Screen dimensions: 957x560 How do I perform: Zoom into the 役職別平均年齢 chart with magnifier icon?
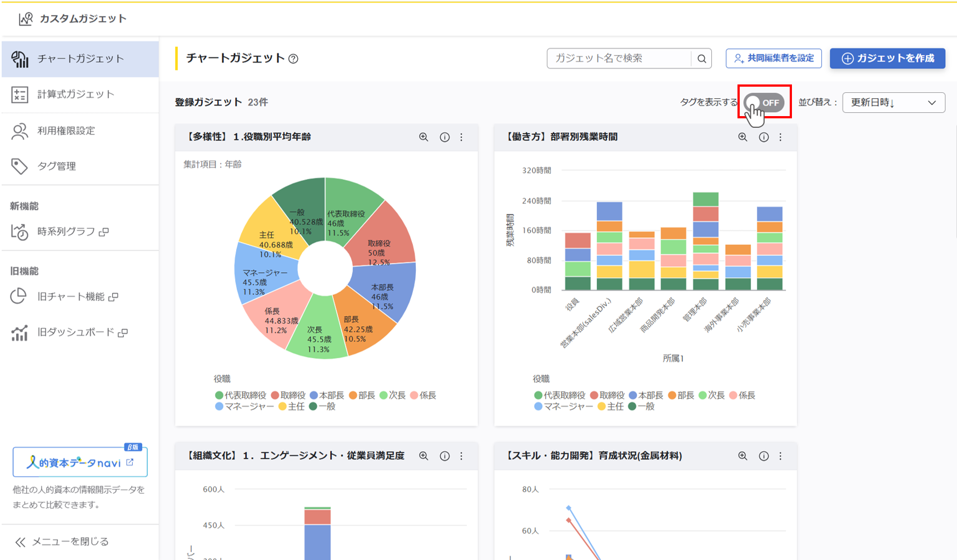pyautogui.click(x=423, y=137)
